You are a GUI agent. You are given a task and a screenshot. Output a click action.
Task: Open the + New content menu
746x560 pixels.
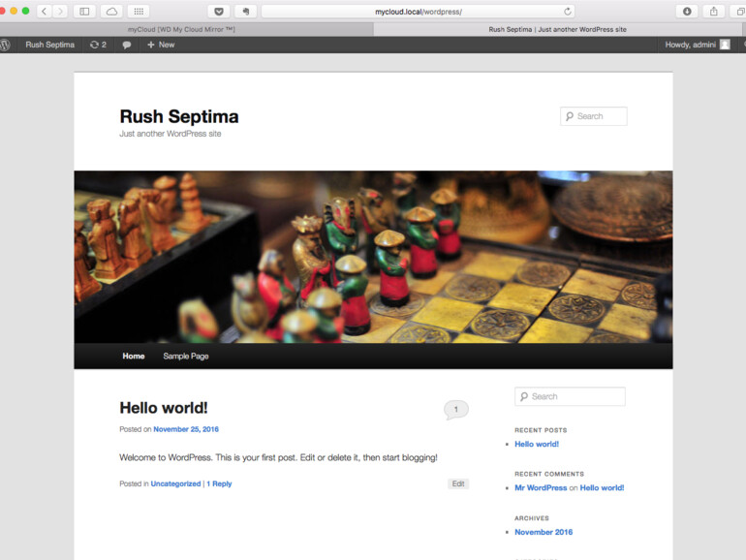(x=161, y=45)
